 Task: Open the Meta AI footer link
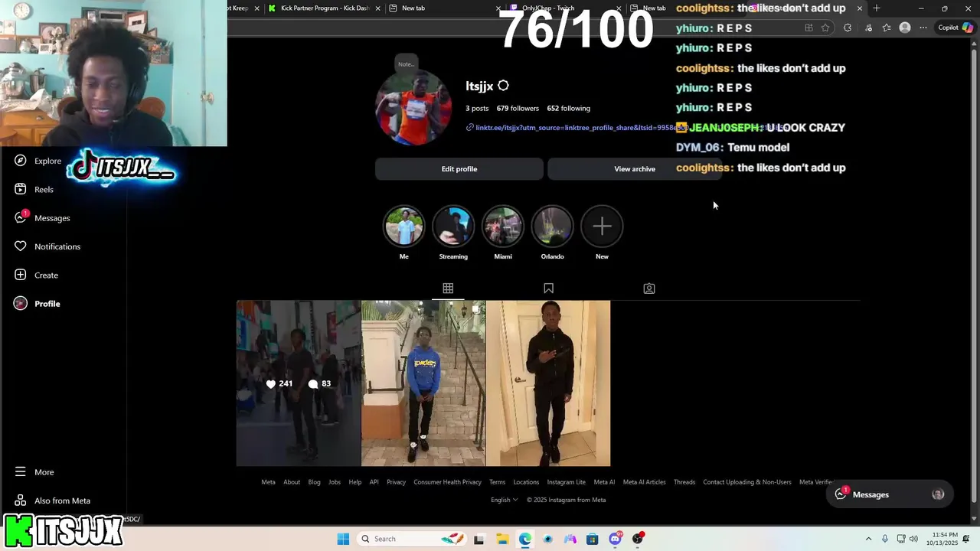[x=604, y=482]
